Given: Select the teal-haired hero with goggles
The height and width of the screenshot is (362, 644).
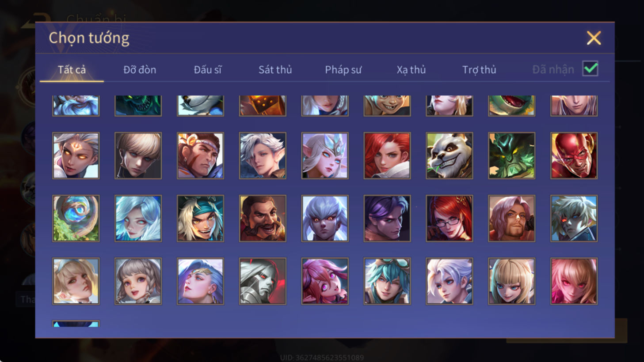Looking at the screenshot, I should pyautogui.click(x=387, y=281).
